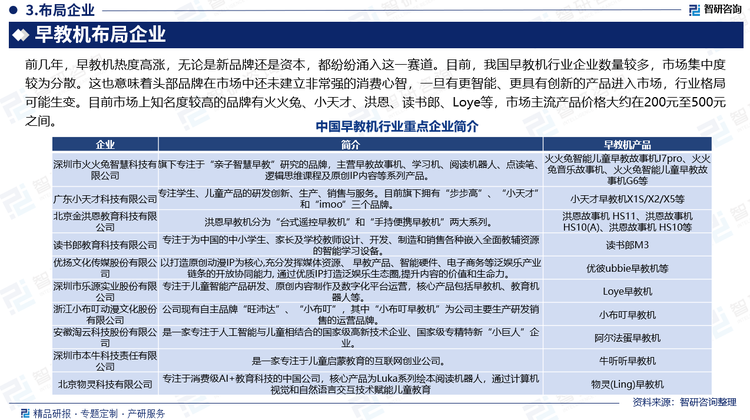Click product cell 小天才早教机X1S/X2/X5等
The width and height of the screenshot is (750, 420).
tap(627, 199)
